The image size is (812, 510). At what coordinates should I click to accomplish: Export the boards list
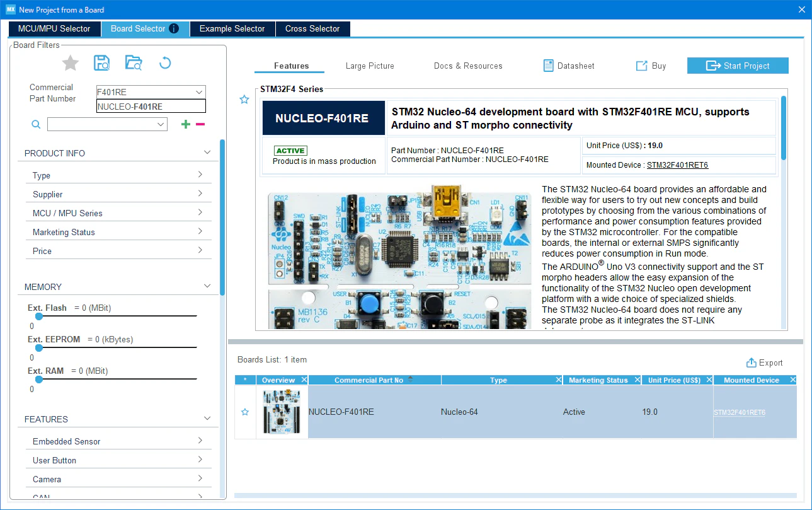[764, 362]
